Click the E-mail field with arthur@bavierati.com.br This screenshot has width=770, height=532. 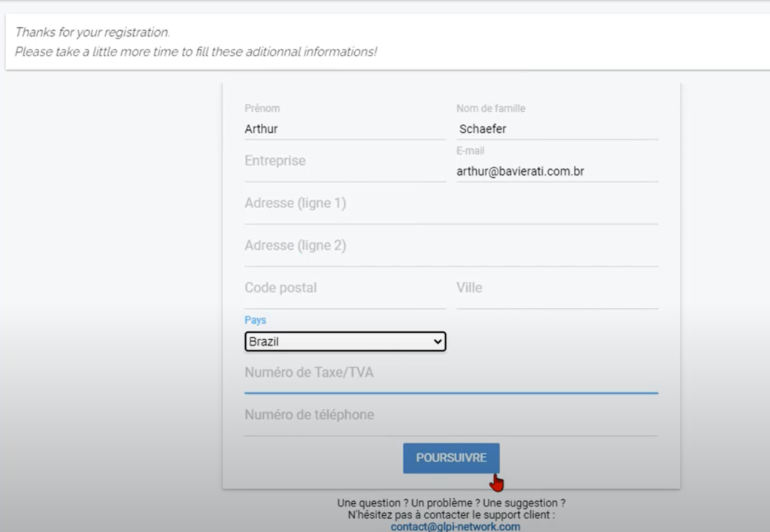[557, 171]
